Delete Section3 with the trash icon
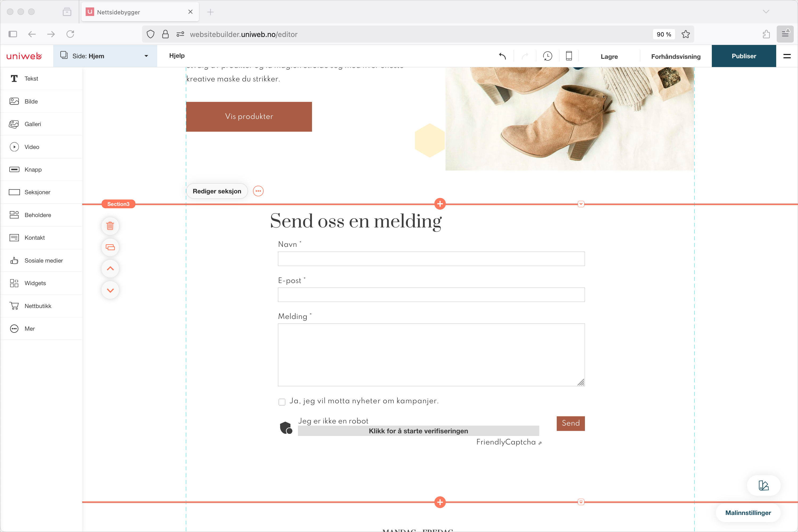The image size is (798, 532). (x=110, y=226)
